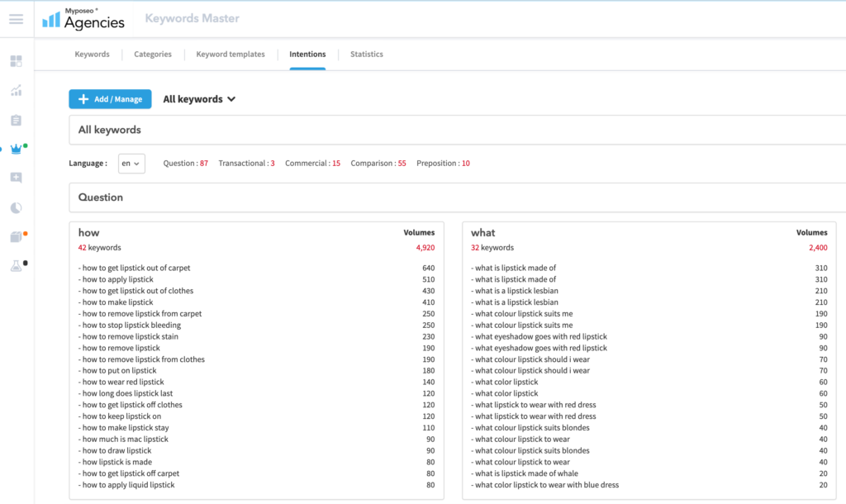Viewport: 846px width, 504px height.
Task: Open the cube box icon in sidebar
Action: tap(17, 237)
